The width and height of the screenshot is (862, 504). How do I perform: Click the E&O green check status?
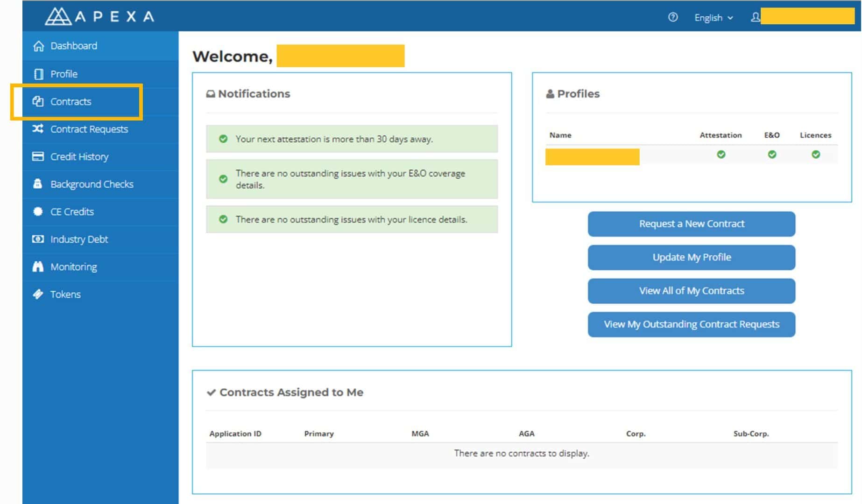coord(772,154)
